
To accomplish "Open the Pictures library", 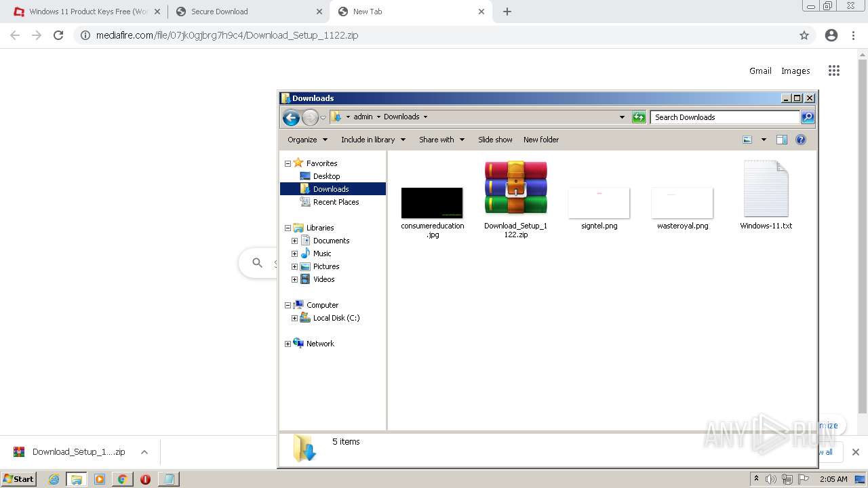I will [325, 266].
